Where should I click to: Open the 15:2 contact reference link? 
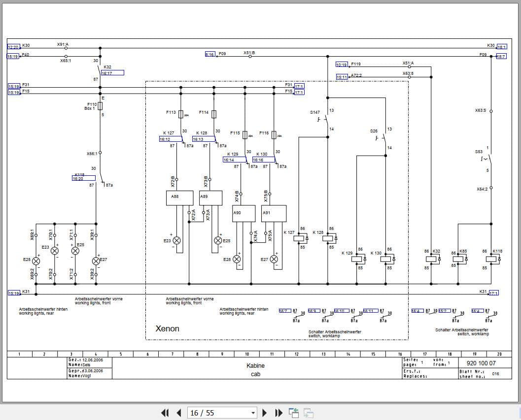pos(444,311)
